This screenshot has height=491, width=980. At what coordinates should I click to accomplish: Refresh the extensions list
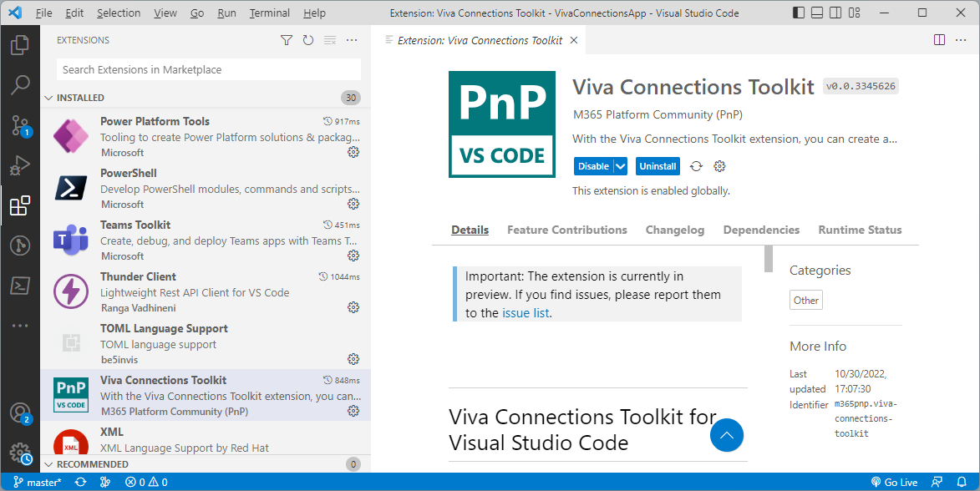tap(308, 40)
